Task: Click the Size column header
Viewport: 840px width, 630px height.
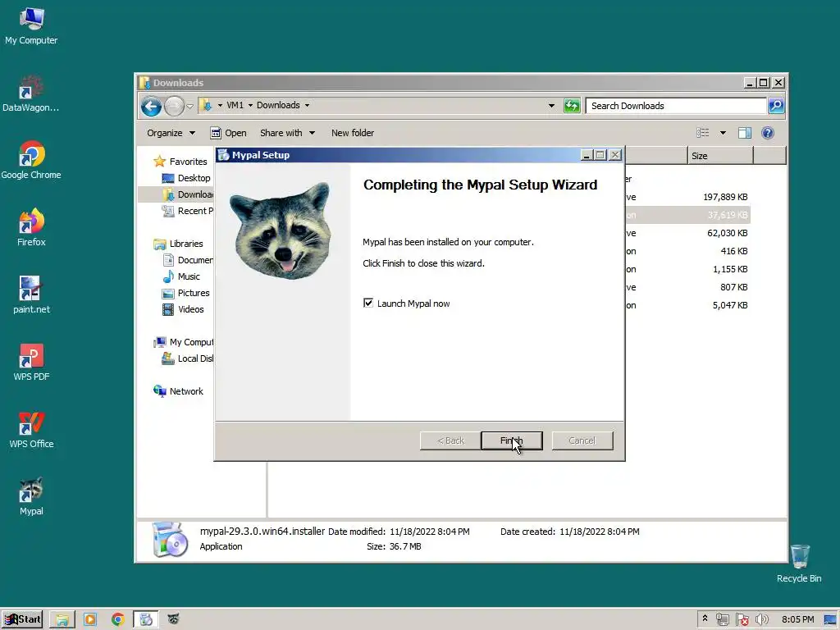Action: tap(720, 156)
